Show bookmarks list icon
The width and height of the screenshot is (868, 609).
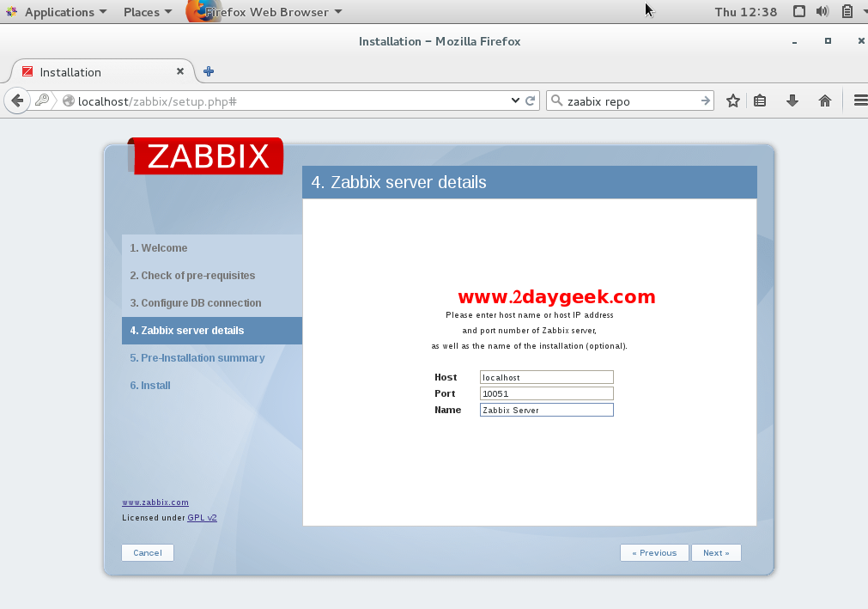click(760, 100)
